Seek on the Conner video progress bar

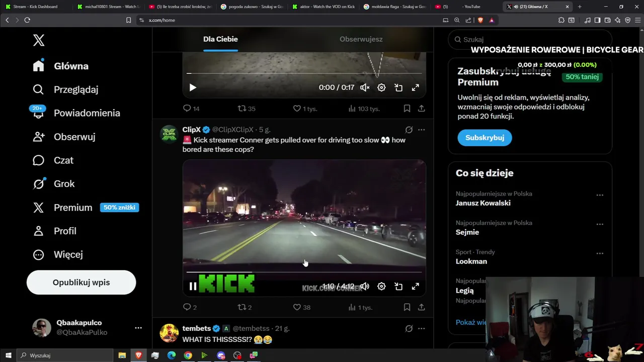304,273
